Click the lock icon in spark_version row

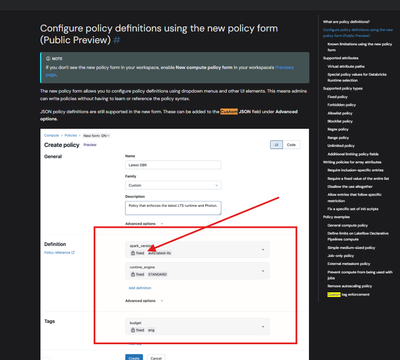point(133,253)
